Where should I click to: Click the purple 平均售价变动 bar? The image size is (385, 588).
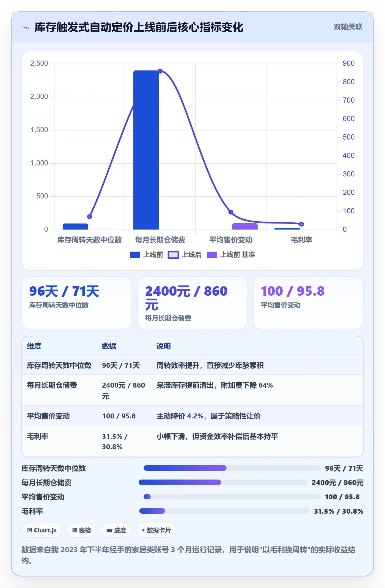pyautogui.click(x=245, y=226)
